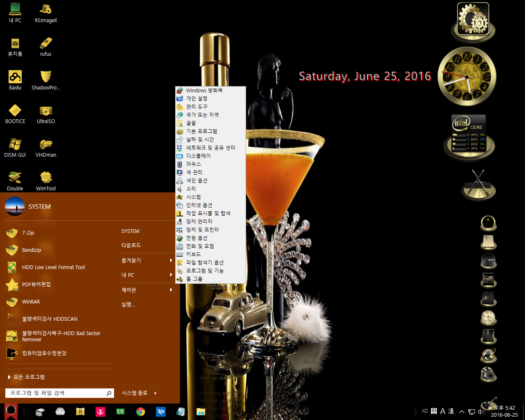Screen dimensions: 525x420
Task: Expand the 제어판 submenu arrow
Action: (171, 290)
